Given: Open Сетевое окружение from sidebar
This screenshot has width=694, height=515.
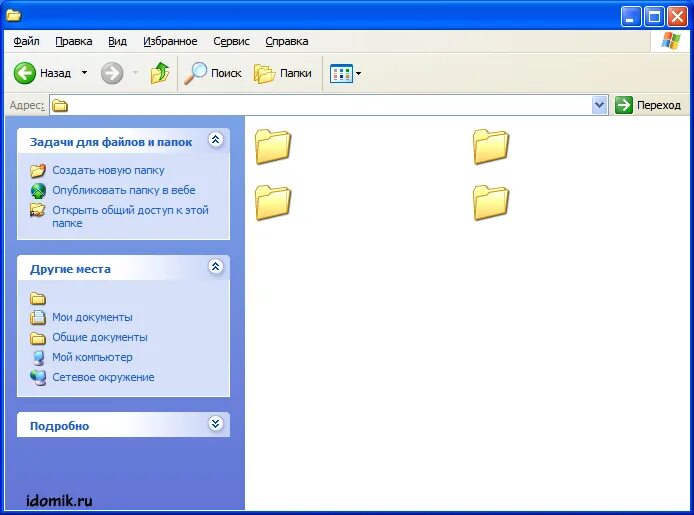Looking at the screenshot, I should (x=103, y=377).
